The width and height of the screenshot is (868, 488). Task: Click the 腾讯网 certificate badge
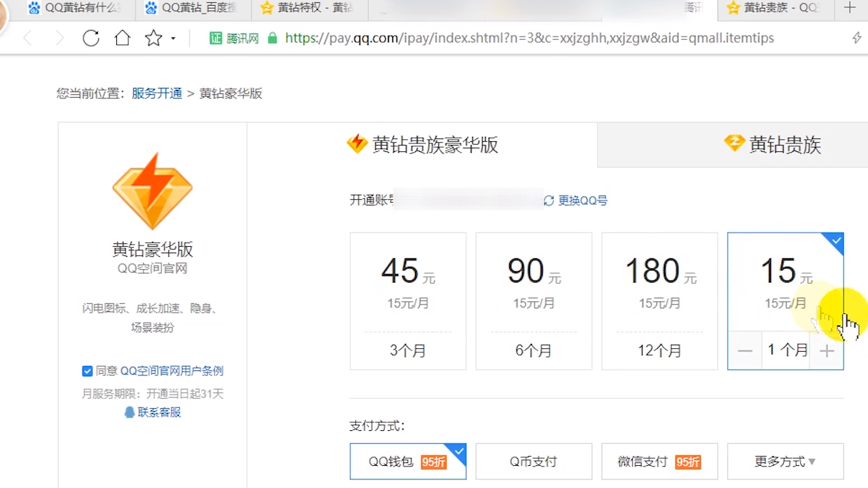coord(235,39)
